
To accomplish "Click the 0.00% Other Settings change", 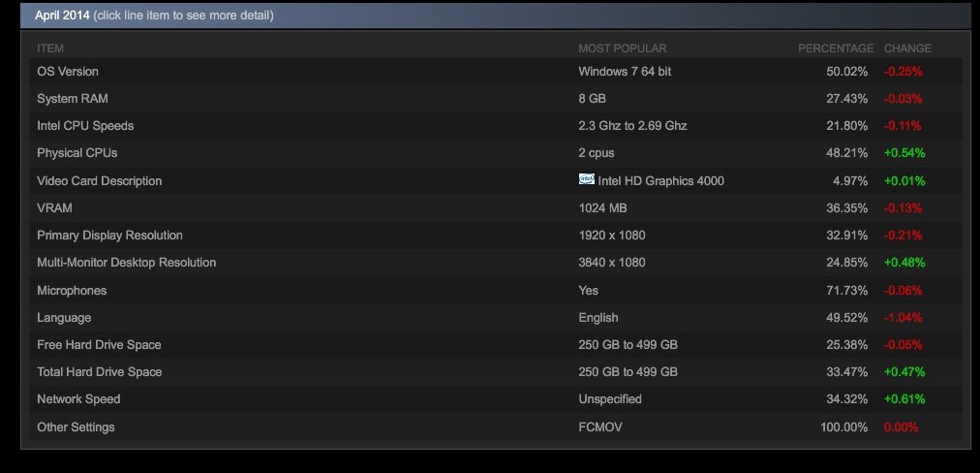I will click(x=901, y=427).
